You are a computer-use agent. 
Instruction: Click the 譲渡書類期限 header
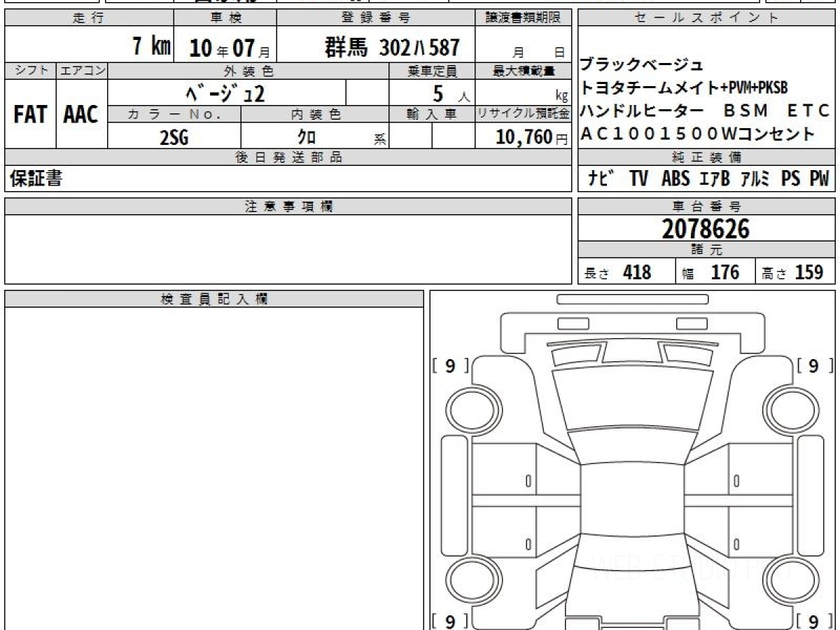point(524,19)
